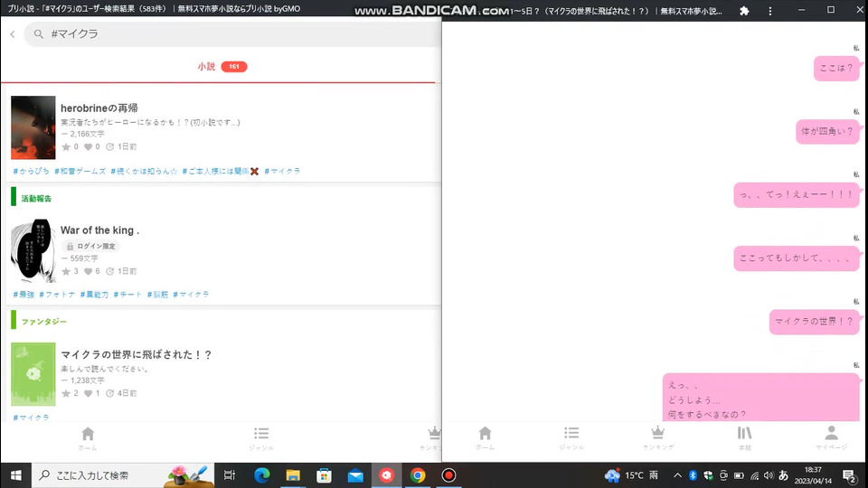Launch Microsoft Edge from taskbar
Viewport: 868px width, 488px height.
tap(262, 475)
